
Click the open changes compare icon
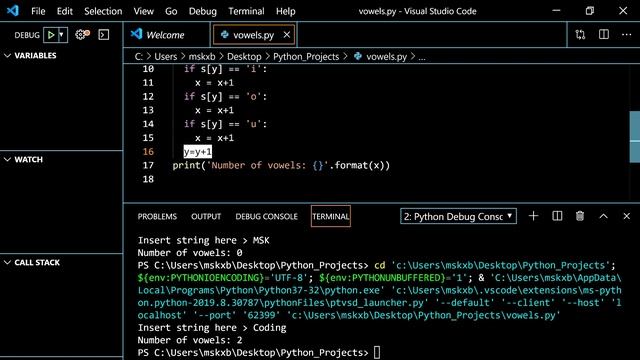580,35
